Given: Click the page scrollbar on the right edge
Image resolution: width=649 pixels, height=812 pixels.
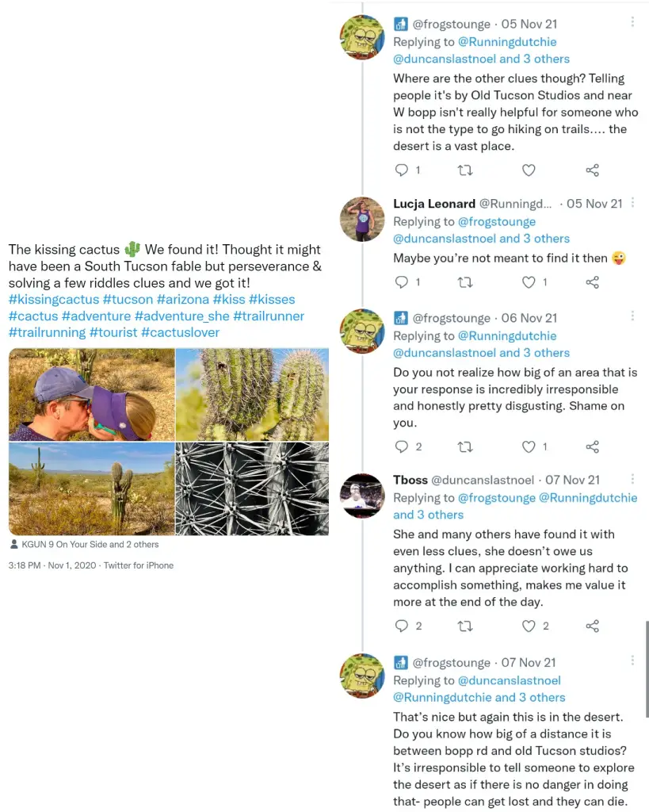Looking at the screenshot, I should (x=647, y=669).
